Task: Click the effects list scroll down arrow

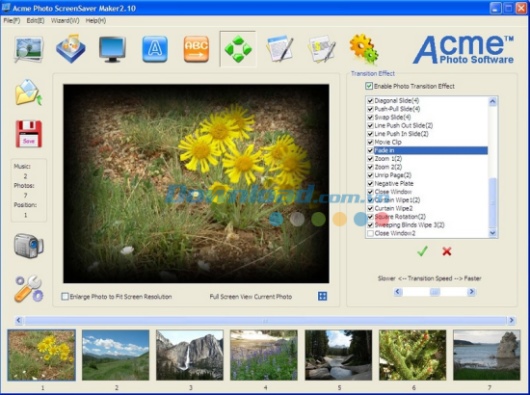Action: (x=492, y=233)
